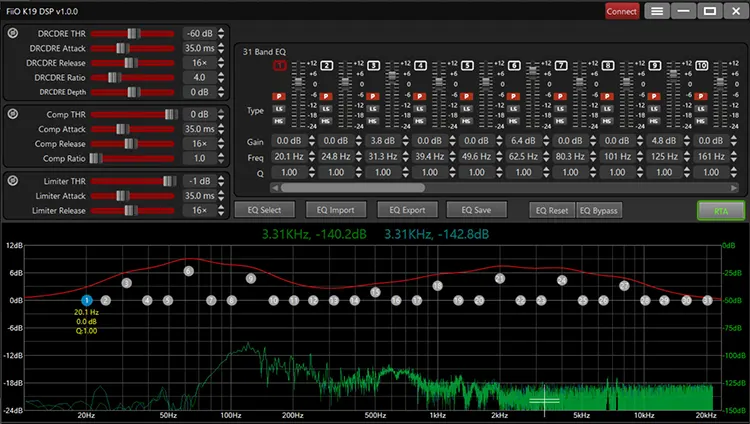
Task: Select EQ band 10 number button
Action: click(x=702, y=66)
